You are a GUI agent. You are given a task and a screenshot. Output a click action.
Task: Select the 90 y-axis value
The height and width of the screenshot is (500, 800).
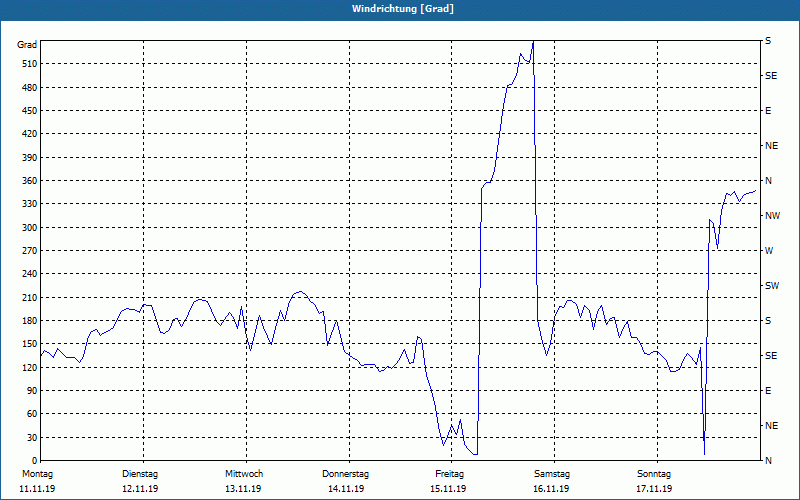(x=33, y=391)
